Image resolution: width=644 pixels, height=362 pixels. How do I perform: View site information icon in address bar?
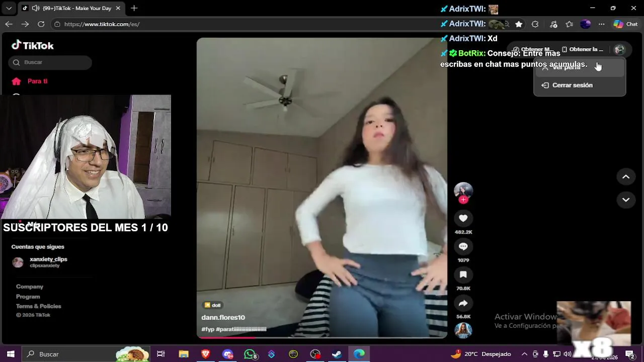[57, 24]
